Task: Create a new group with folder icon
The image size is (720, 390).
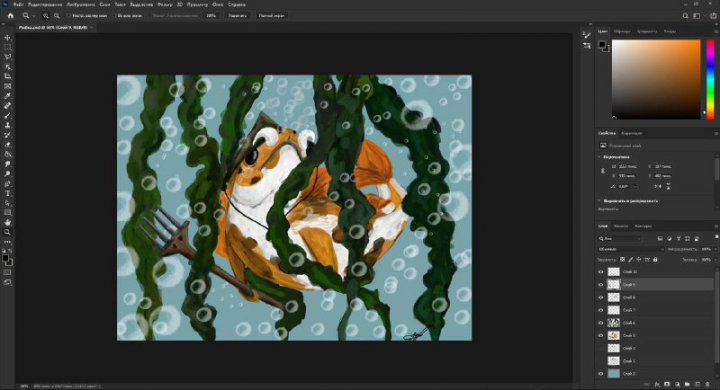Action: 687,384
